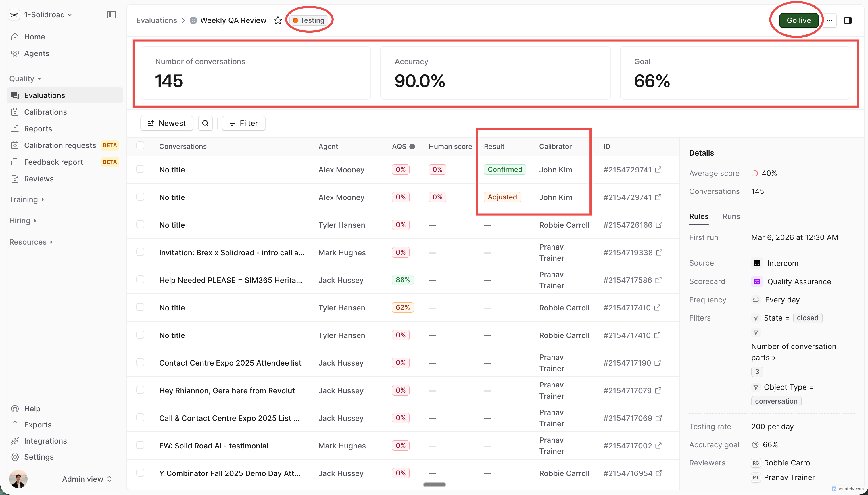Tick checkbox for FW: Solid Road Ai testimonial
Image resolution: width=868 pixels, height=495 pixels.
coord(140,445)
